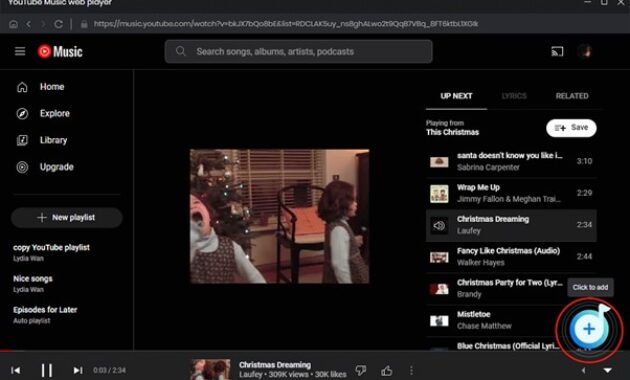Switch to the RELATED tab
630x380 pixels.
[572, 96]
